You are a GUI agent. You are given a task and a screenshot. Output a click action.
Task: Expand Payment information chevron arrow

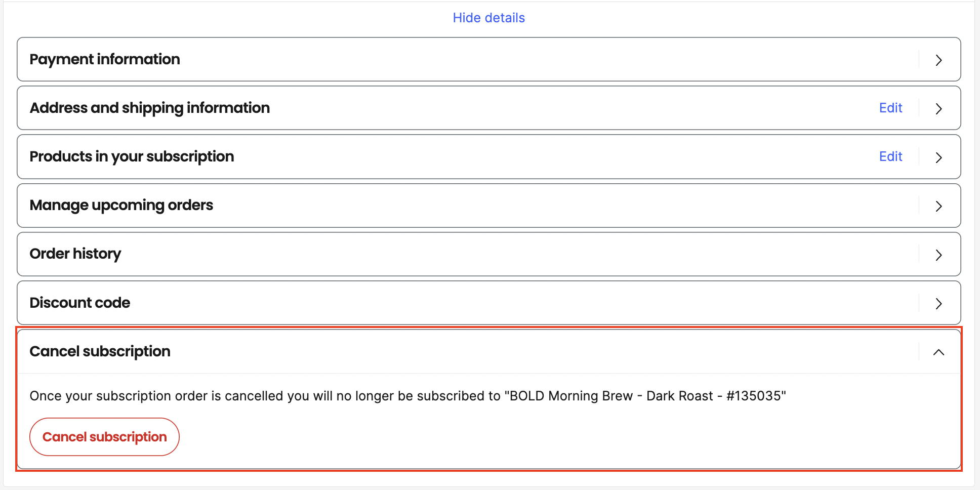938,60
